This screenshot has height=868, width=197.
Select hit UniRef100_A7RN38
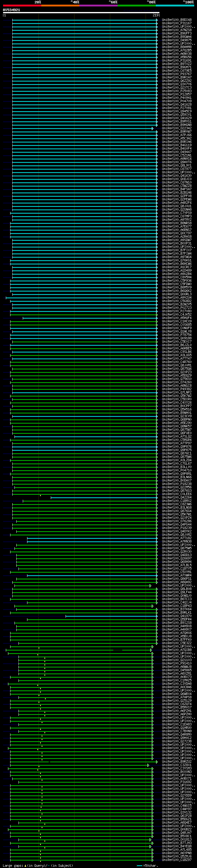[x=176, y=542]
